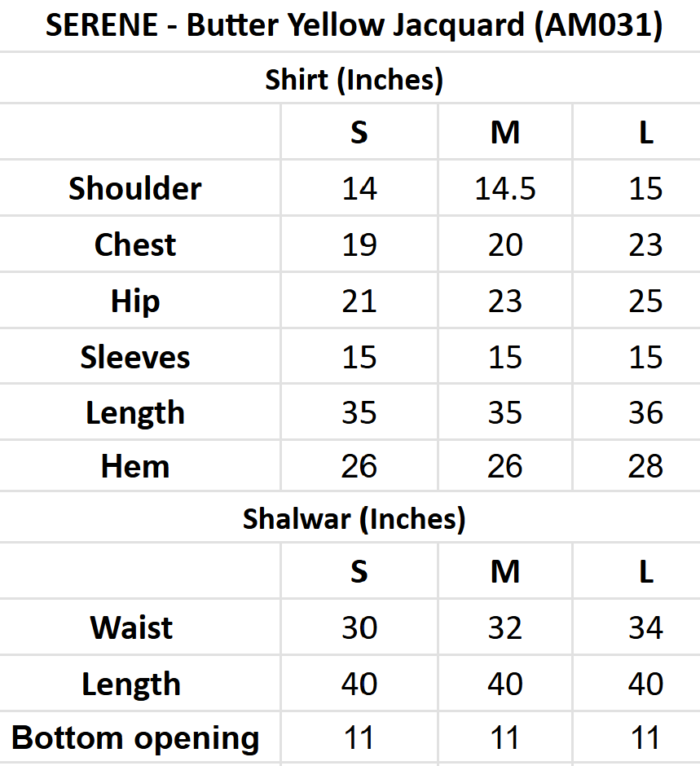Click the Hem value 28 for size L
The image size is (700, 766).
(645, 467)
